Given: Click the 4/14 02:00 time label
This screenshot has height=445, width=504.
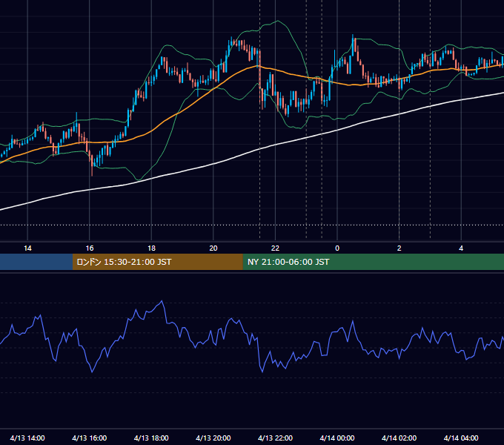Looking at the screenshot, I should point(399,438).
